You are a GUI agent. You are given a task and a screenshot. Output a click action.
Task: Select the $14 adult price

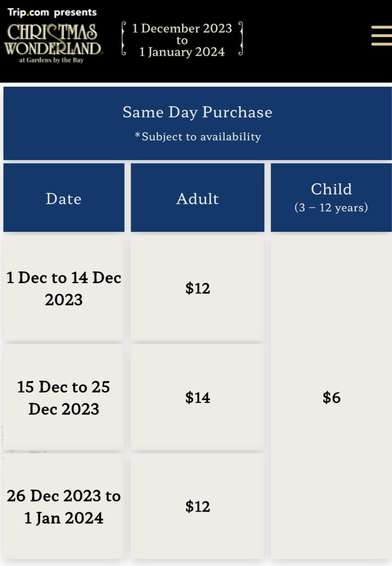(198, 398)
